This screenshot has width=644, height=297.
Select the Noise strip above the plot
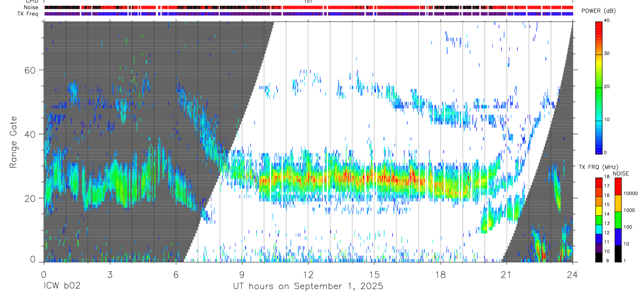[309, 7]
